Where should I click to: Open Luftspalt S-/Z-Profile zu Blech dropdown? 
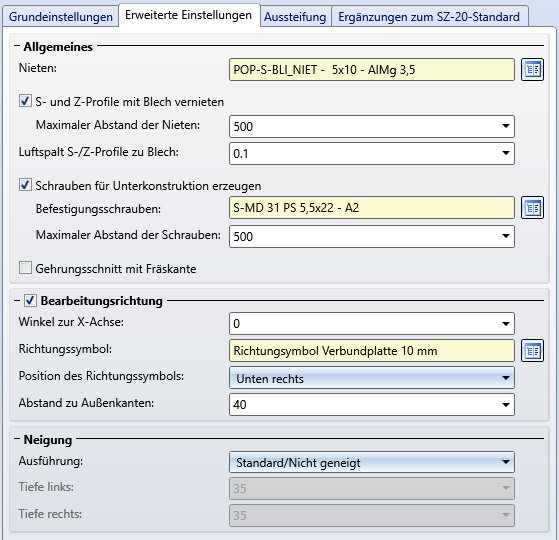[506, 153]
